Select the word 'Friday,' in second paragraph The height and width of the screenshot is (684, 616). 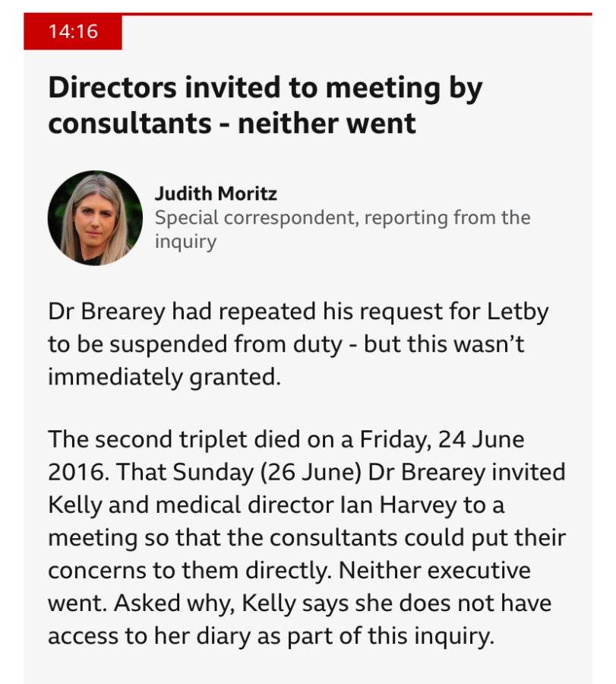coord(396,440)
